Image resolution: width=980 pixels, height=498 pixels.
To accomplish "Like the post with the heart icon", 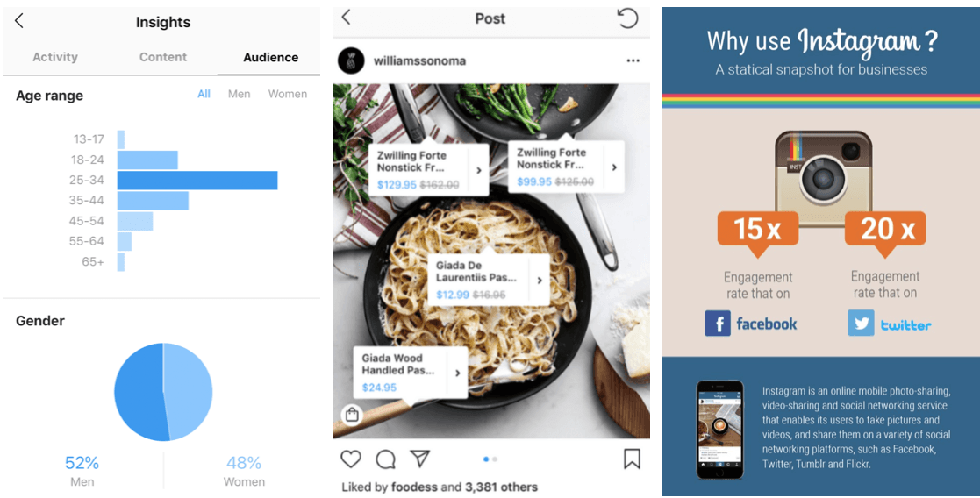I will coord(351,459).
